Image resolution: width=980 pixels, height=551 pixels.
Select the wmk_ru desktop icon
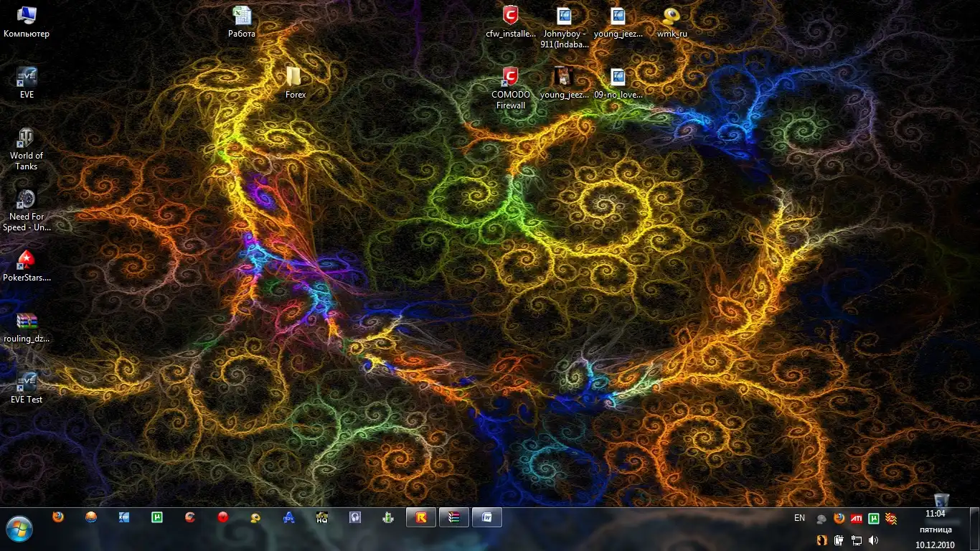(x=672, y=17)
